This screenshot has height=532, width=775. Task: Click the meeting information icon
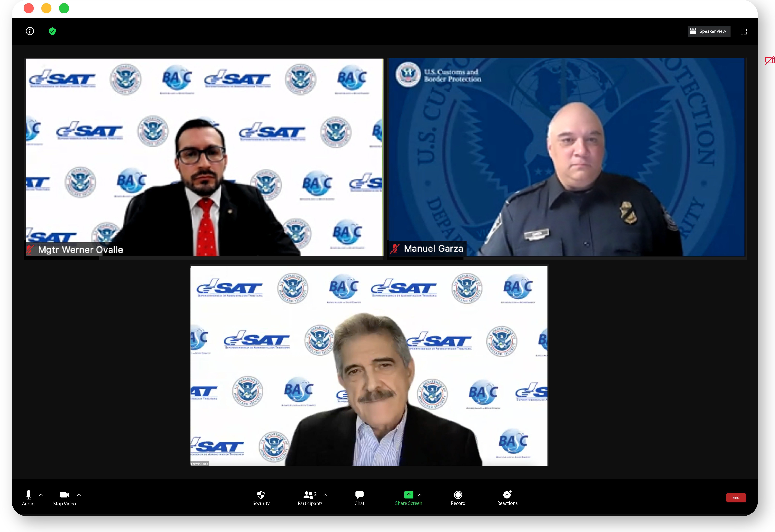(x=30, y=31)
